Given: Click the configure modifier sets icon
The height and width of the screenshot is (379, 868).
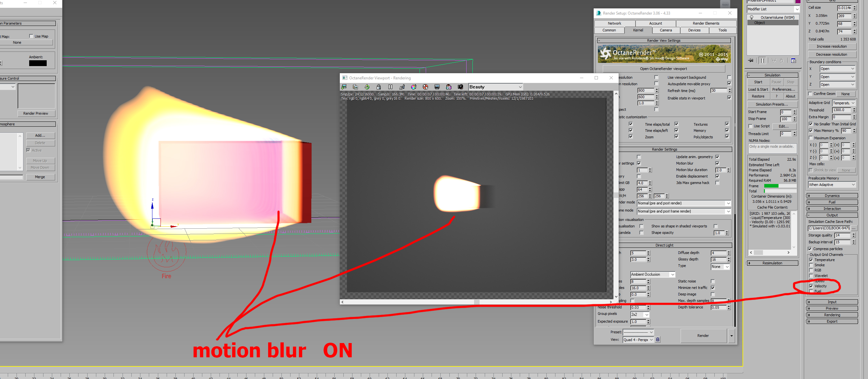Looking at the screenshot, I should pyautogui.click(x=793, y=61).
